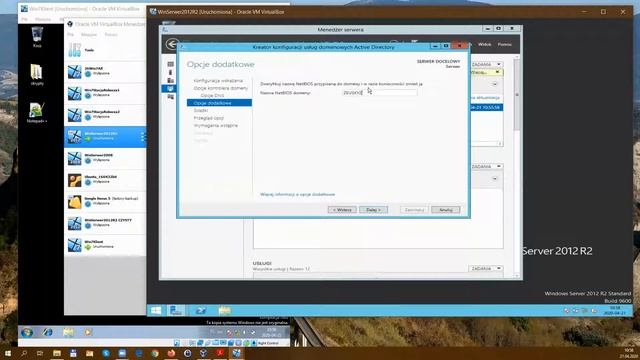
Task: Select the Ubuntu virtual machine
Action: click(x=105, y=179)
